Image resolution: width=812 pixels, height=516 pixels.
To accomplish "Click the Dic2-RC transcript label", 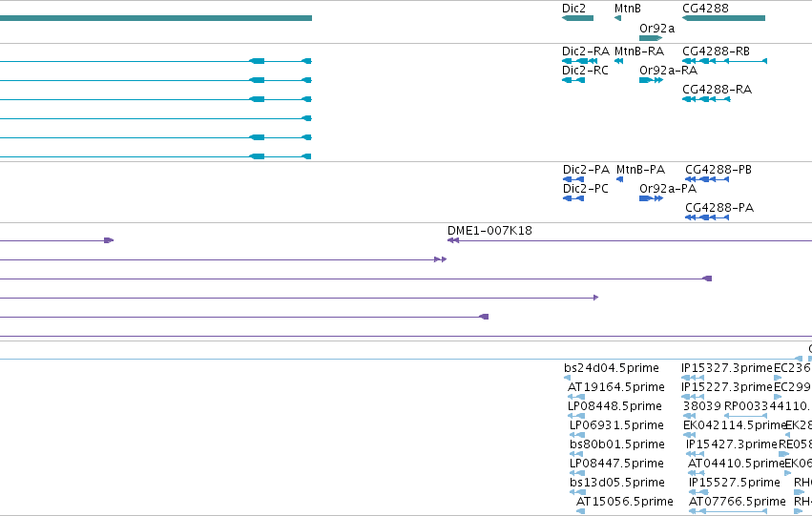I will (585, 71).
